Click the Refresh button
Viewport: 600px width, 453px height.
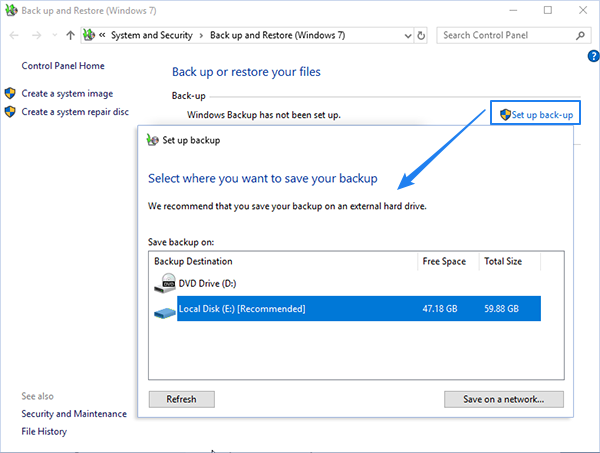(182, 399)
